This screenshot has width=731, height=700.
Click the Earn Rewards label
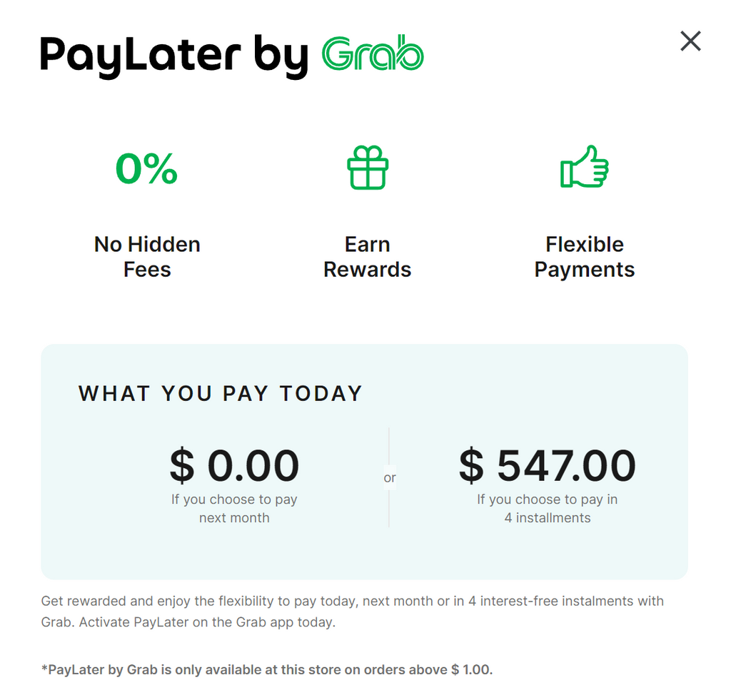point(367,257)
